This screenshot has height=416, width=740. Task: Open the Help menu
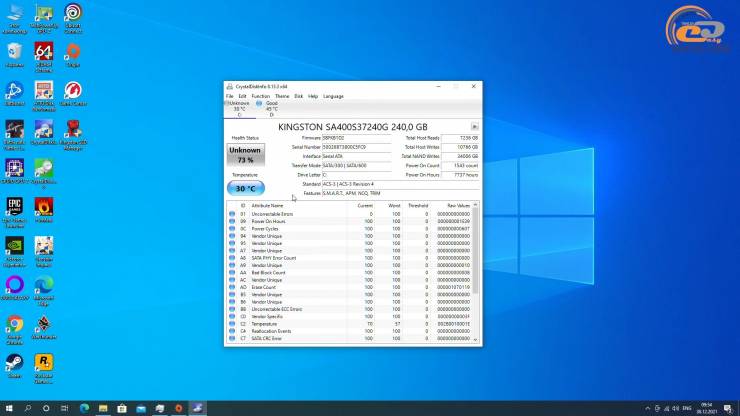tap(313, 96)
